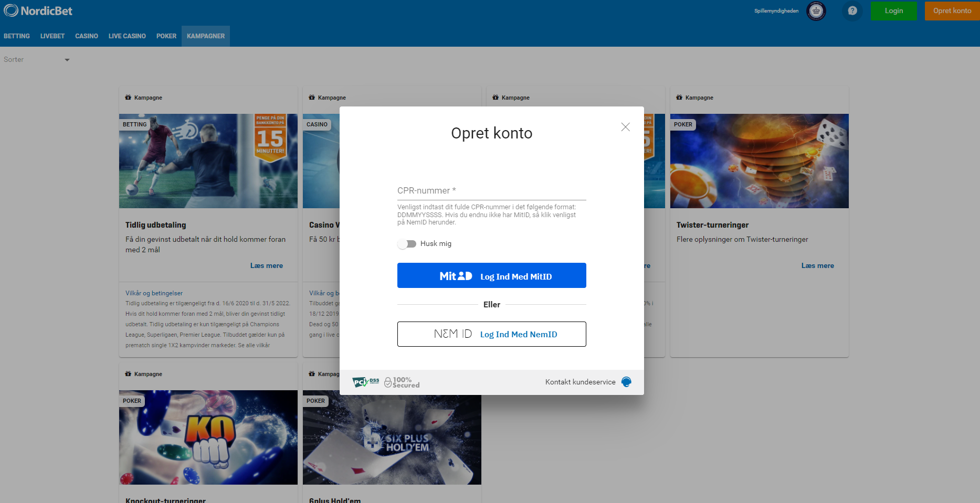Image resolution: width=980 pixels, height=503 pixels.
Task: Go to the Betting section
Action: tap(17, 36)
